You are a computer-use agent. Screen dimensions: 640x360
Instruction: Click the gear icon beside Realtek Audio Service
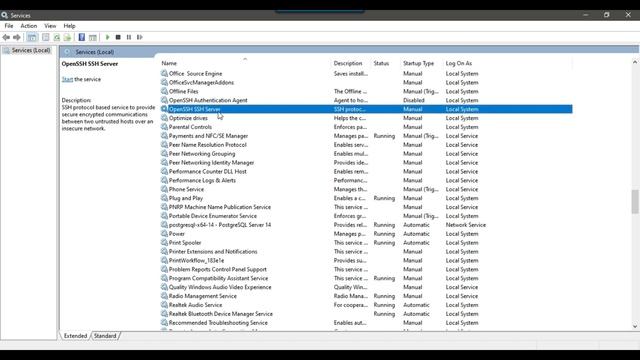[164, 305]
